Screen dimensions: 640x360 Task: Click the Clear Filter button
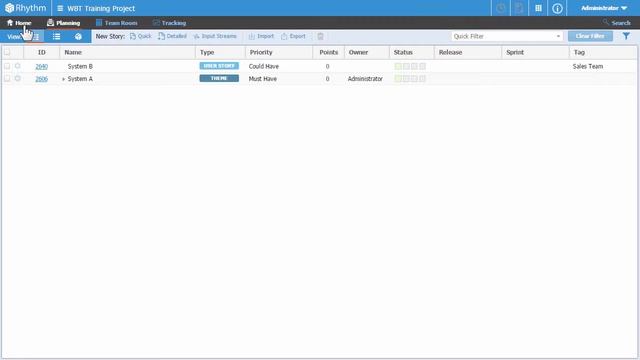click(x=590, y=36)
